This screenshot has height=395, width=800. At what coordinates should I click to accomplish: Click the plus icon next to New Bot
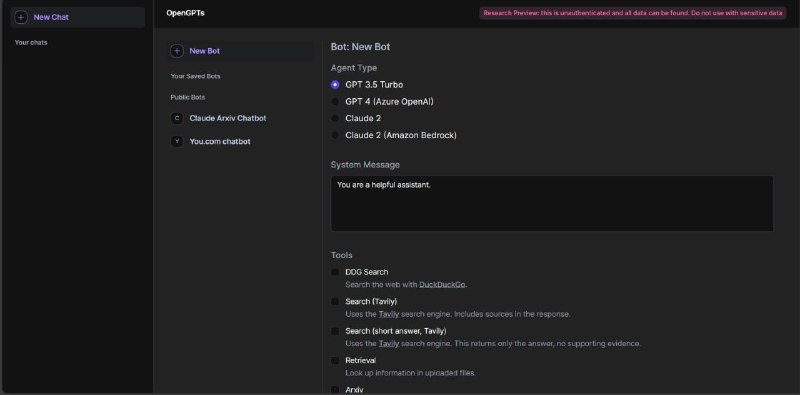click(177, 51)
